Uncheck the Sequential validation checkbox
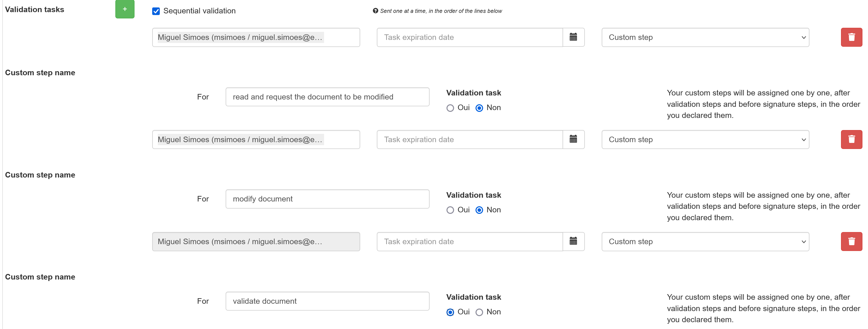Viewport: 868px width, 329px height. tap(156, 11)
